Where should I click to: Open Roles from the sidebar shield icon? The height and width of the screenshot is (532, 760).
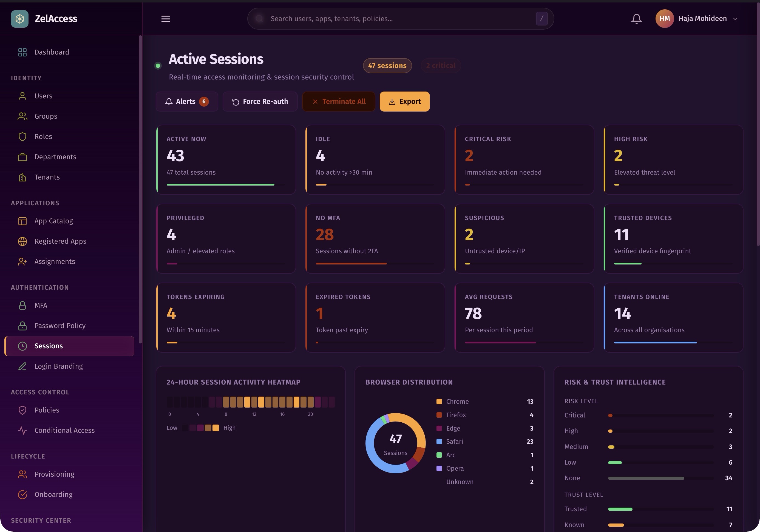click(22, 136)
